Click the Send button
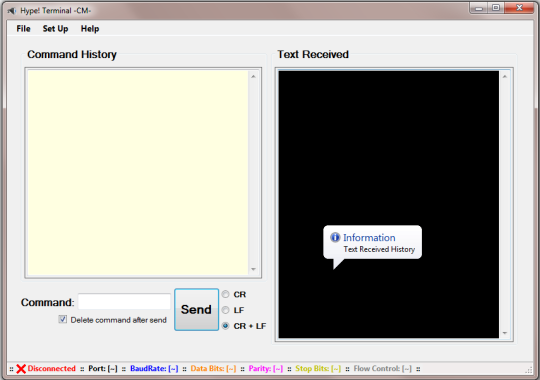 click(x=196, y=309)
